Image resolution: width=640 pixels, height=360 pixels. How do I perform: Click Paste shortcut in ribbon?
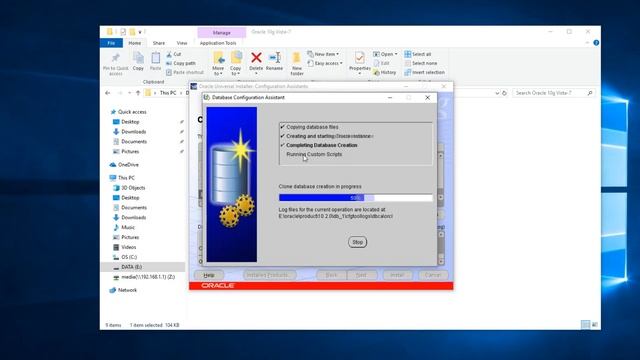[x=185, y=72]
